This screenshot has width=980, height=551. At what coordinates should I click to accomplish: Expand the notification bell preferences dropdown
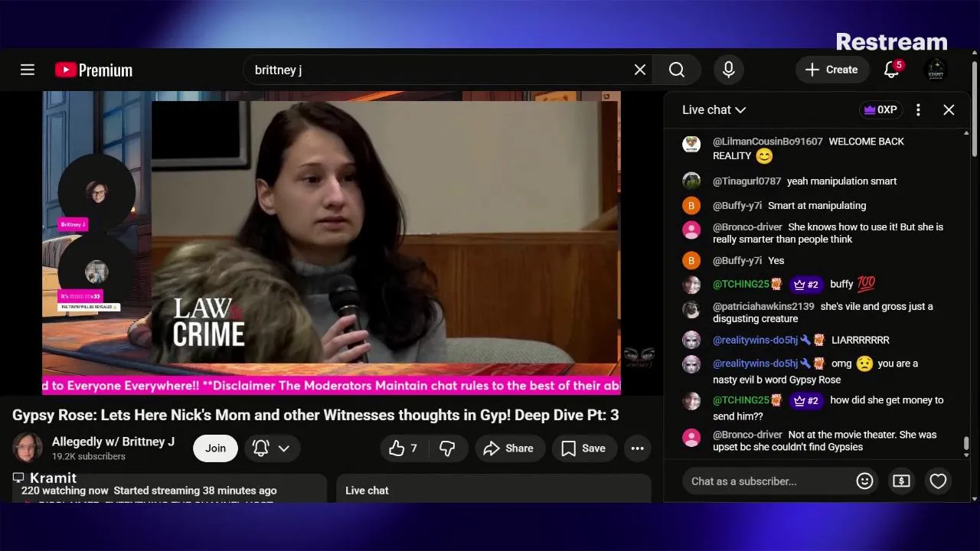pyautogui.click(x=272, y=448)
